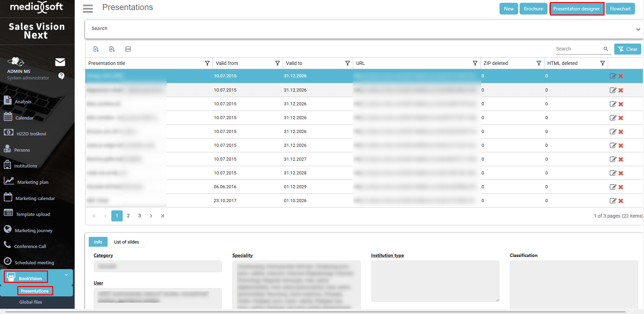This screenshot has height=314, width=644.
Task: Click the Clear filters button
Action: [x=627, y=49]
